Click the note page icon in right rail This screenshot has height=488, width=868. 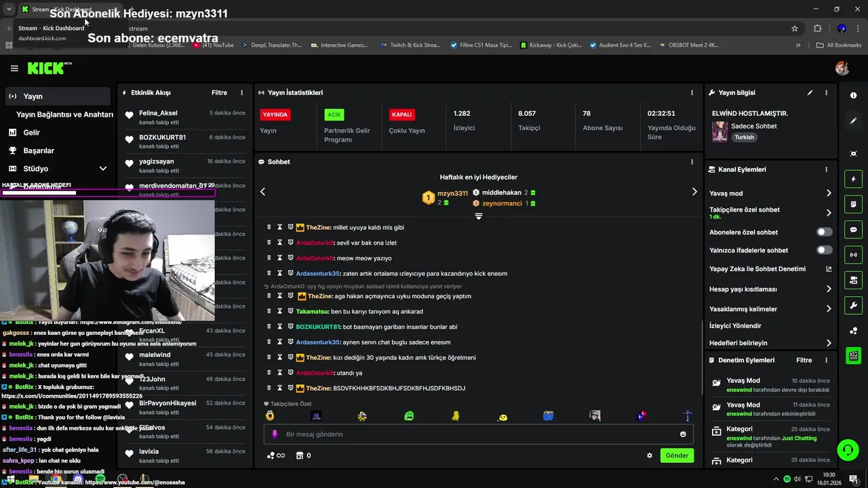[x=853, y=204]
